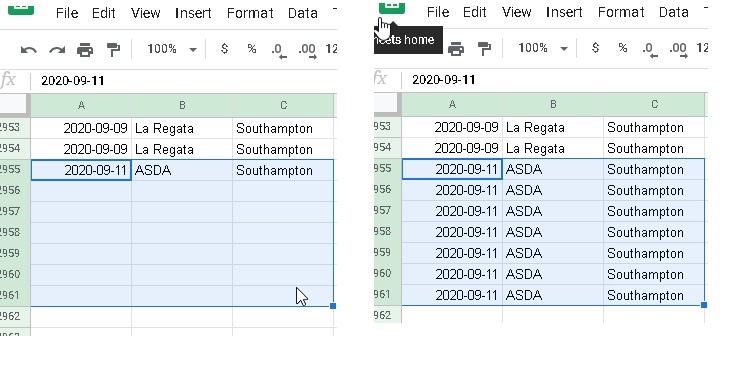This screenshot has height=373, width=741.
Task: Open Format menu in left window
Action: point(250,13)
